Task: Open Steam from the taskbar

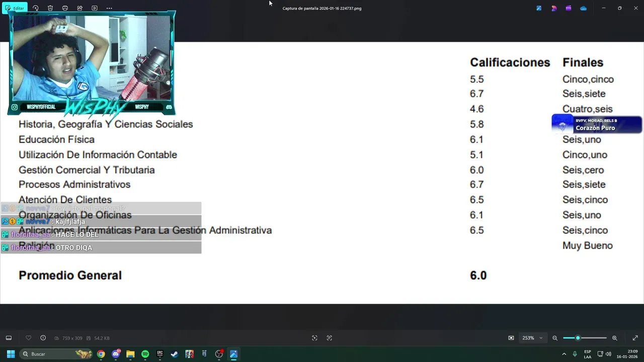Action: tap(175, 354)
